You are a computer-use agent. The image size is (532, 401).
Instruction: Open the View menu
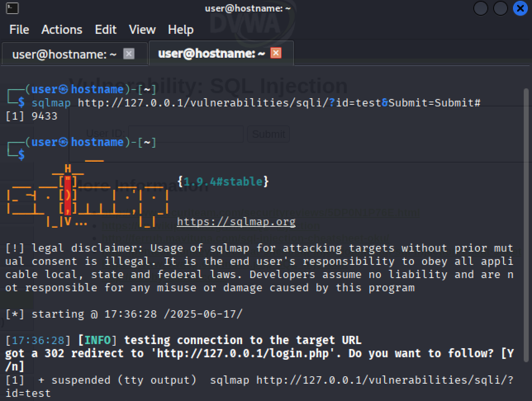tap(142, 30)
